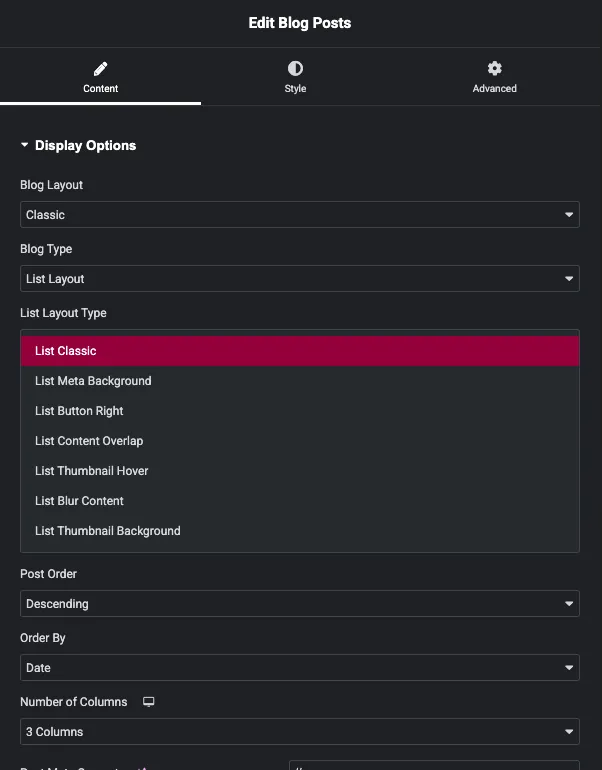Screen dimensions: 602x770
Task: Pick List Thumbnail Background option
Action: point(300,531)
